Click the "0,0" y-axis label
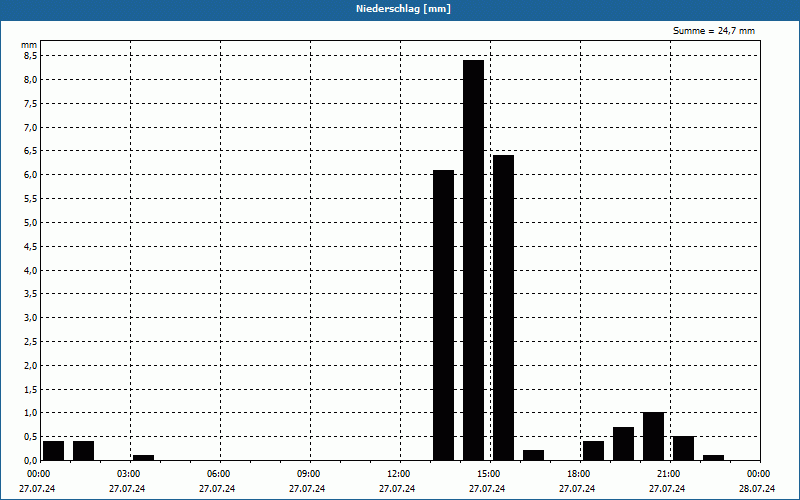The width and height of the screenshot is (800, 500). (31, 461)
